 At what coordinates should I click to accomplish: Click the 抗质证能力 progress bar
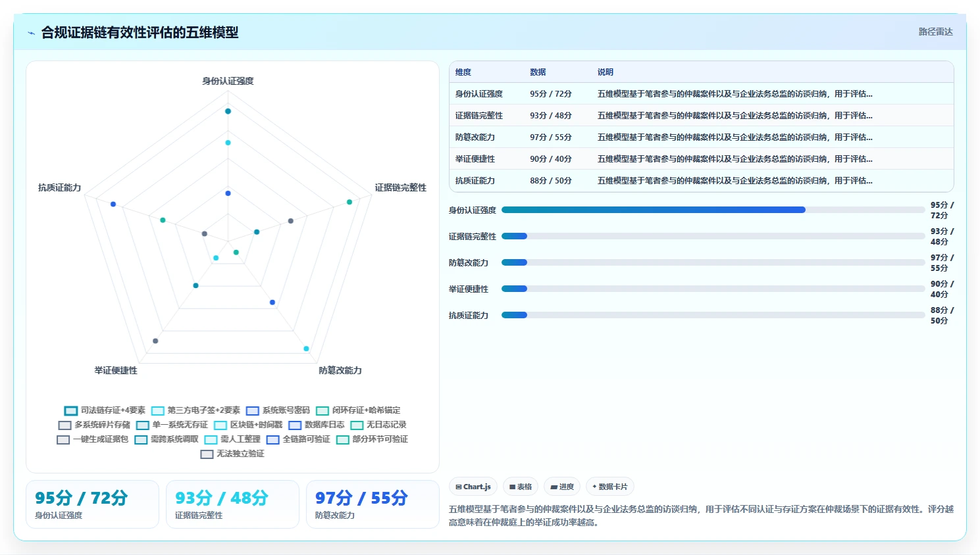713,315
